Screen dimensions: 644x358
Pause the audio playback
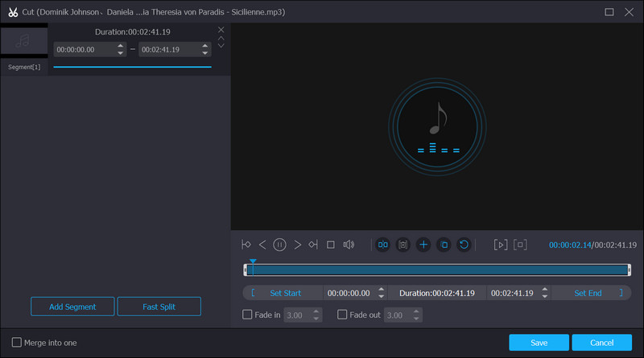tap(279, 245)
